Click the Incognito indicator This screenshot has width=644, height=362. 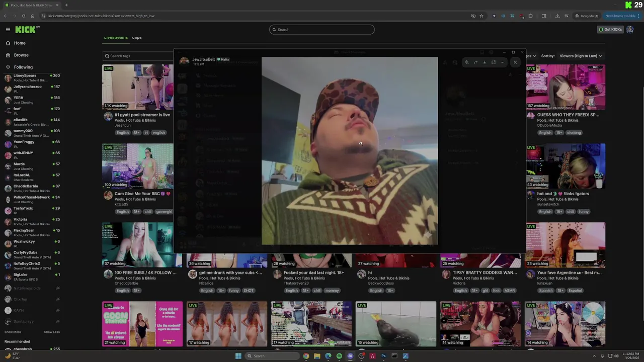[587, 16]
